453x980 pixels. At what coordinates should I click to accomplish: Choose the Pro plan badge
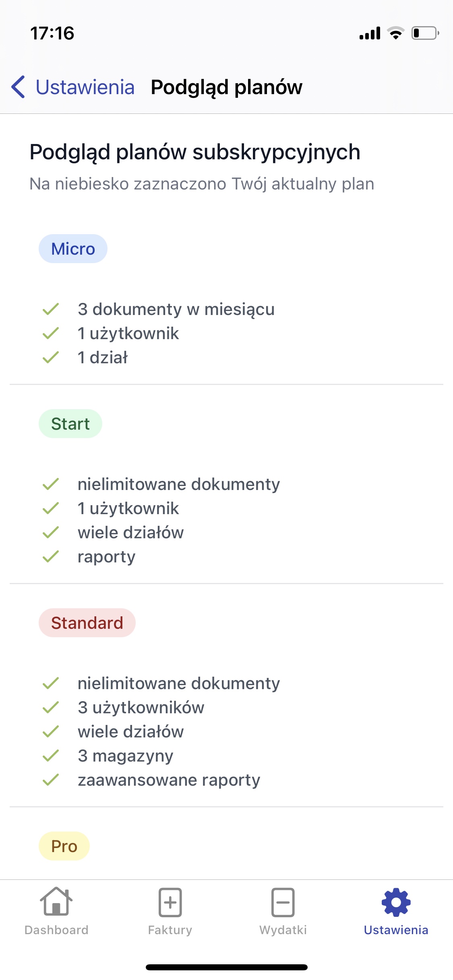click(x=64, y=846)
